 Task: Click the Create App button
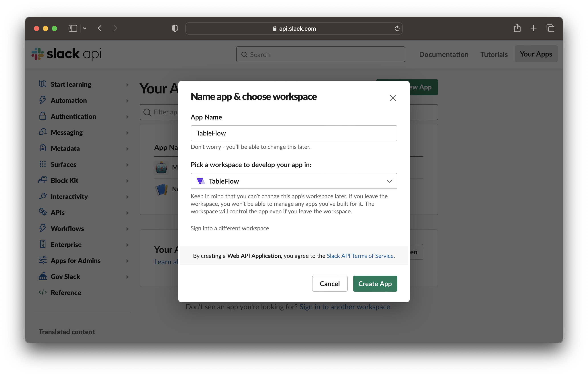pyautogui.click(x=375, y=283)
